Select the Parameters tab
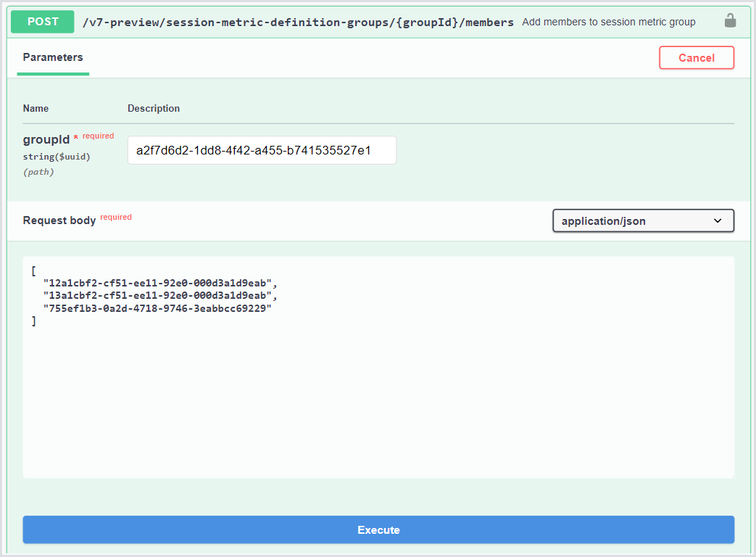This screenshot has width=756, height=557. click(x=53, y=57)
